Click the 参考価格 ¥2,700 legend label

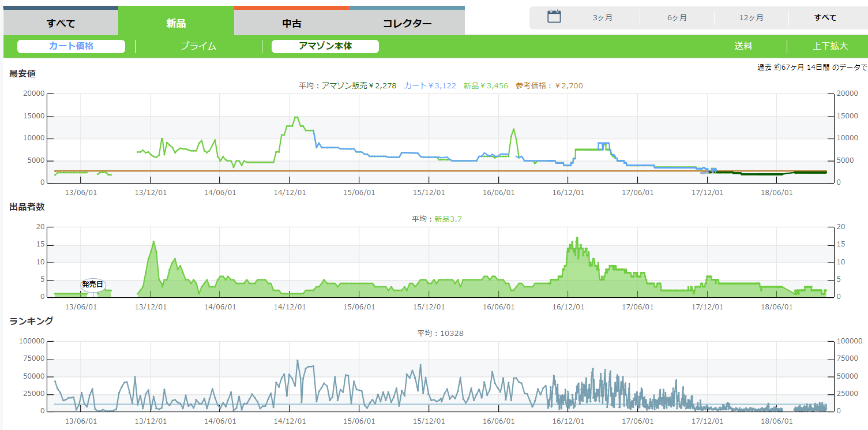coord(549,85)
